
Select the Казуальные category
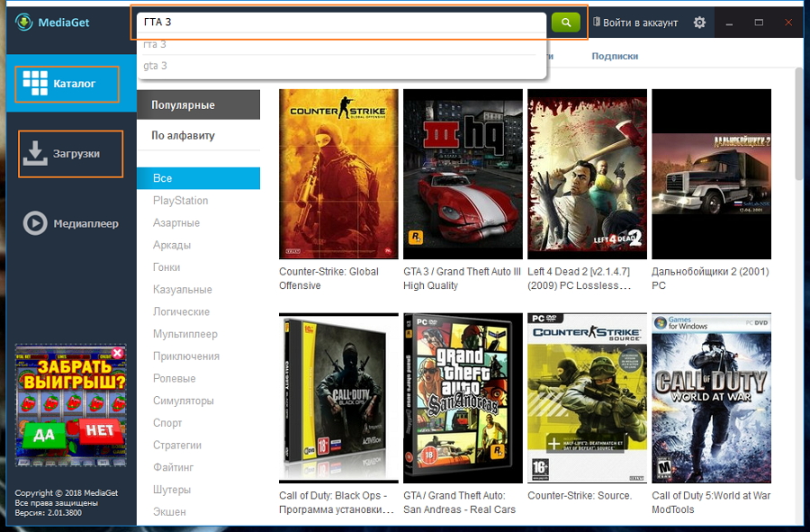click(183, 289)
